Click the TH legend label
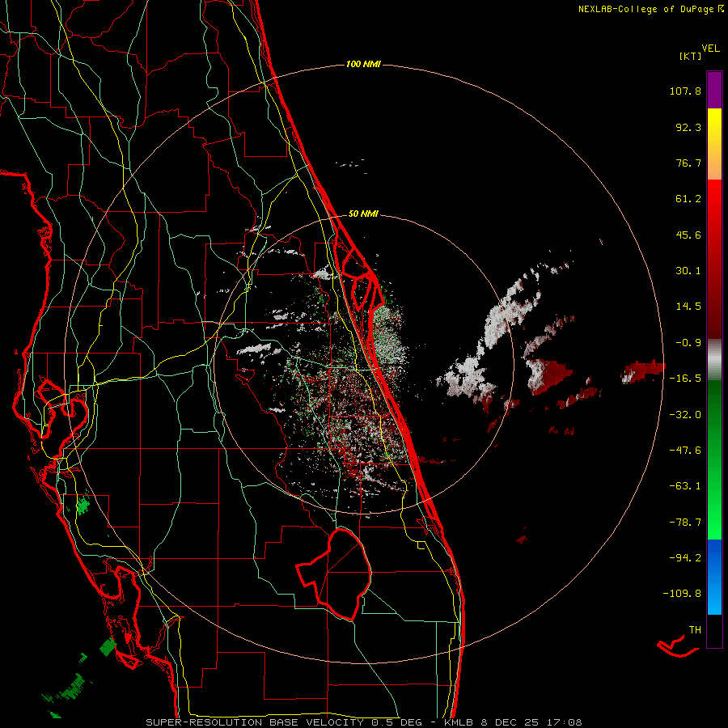728x728 pixels. (x=695, y=630)
